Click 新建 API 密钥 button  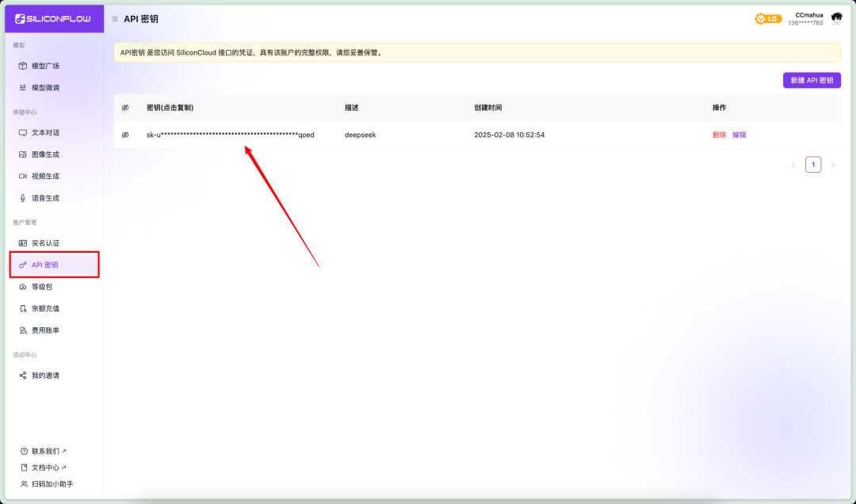(812, 81)
